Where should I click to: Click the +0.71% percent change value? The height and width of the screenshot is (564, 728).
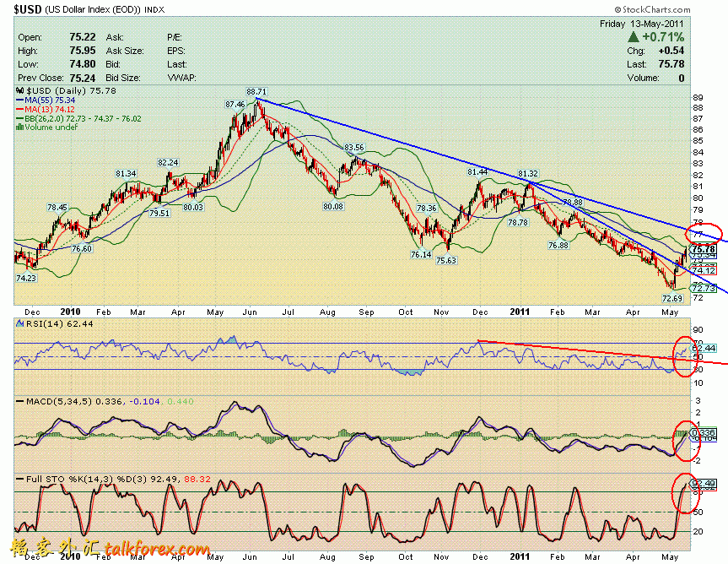tap(663, 37)
